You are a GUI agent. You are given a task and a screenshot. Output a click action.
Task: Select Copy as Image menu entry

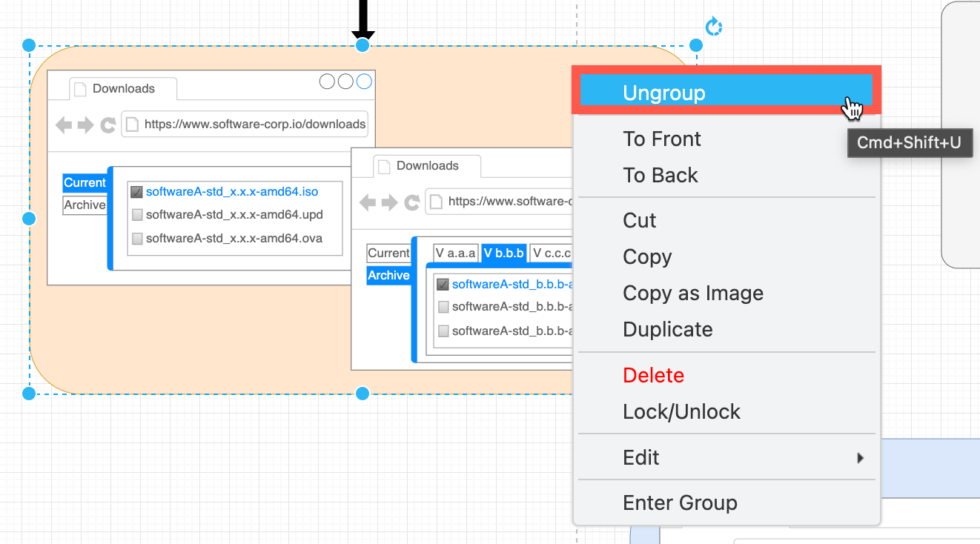tap(692, 293)
